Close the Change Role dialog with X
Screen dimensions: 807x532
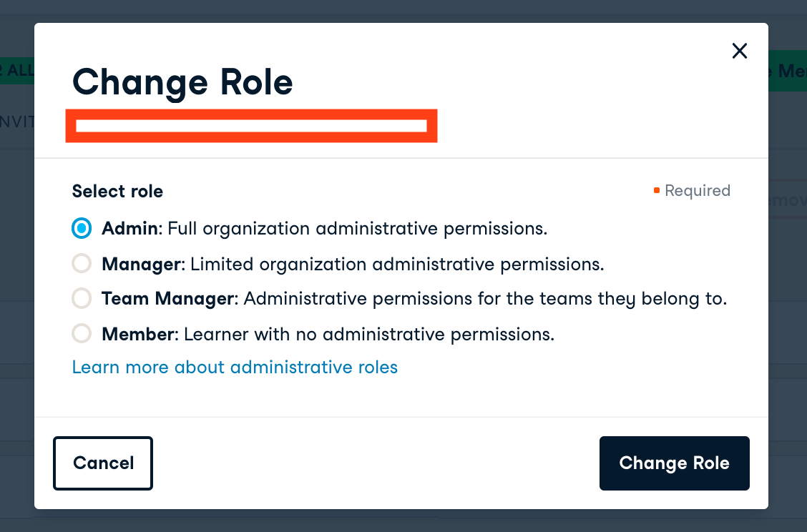739,51
